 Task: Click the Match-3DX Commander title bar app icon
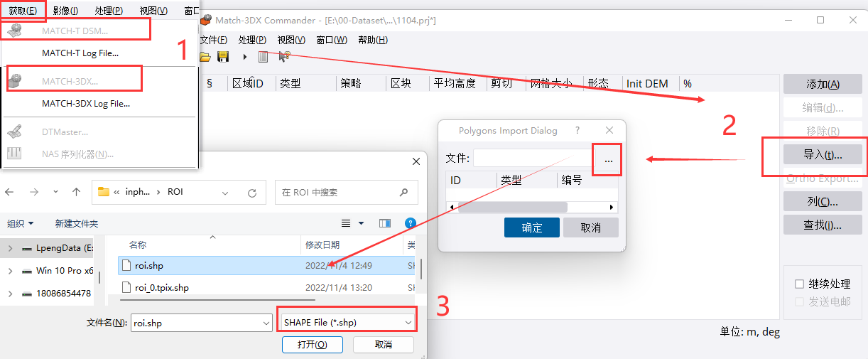(x=206, y=21)
